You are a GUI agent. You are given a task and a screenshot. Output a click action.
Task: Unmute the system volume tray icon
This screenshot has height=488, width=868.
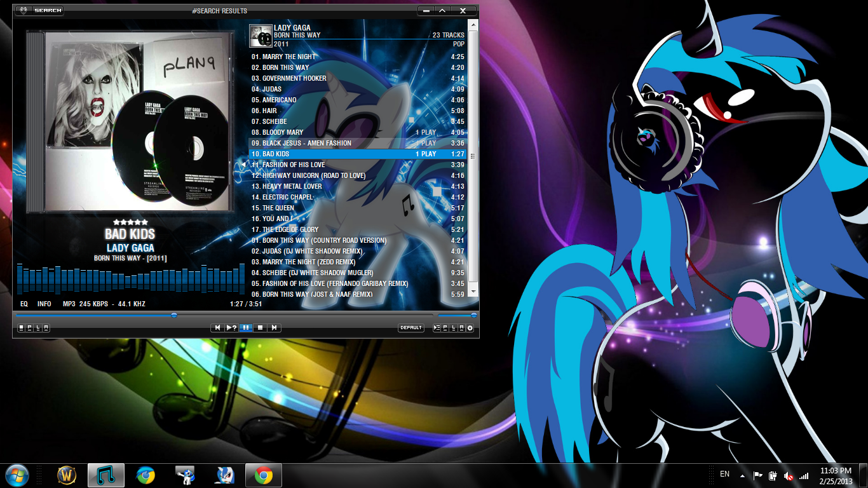(789, 475)
